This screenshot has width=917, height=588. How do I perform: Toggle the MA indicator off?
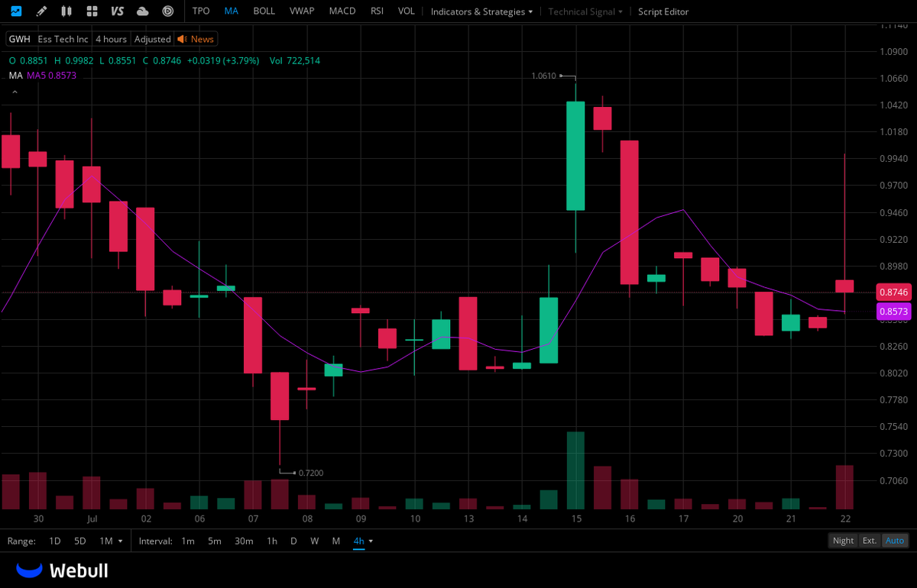[231, 11]
